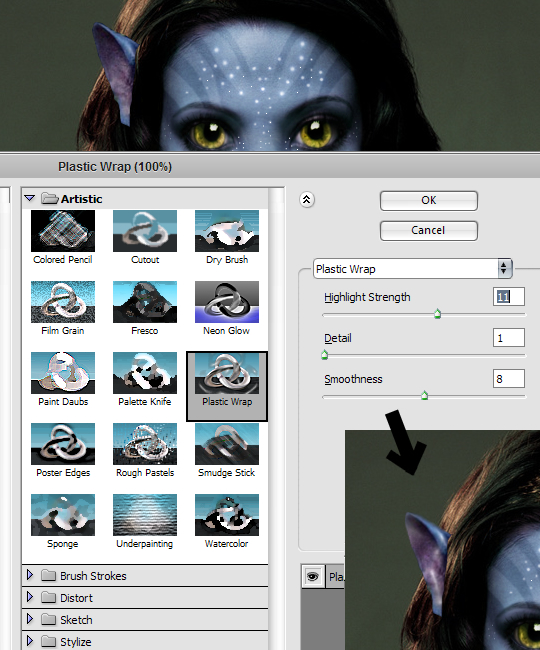
Task: Cancel the filter gallery dialog
Action: click(429, 230)
